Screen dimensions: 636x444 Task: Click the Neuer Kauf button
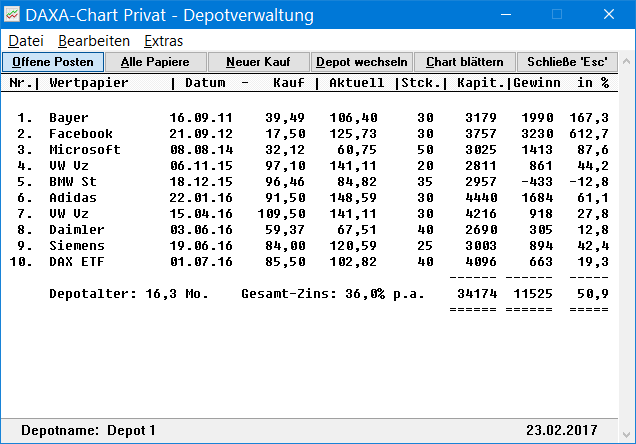258,62
